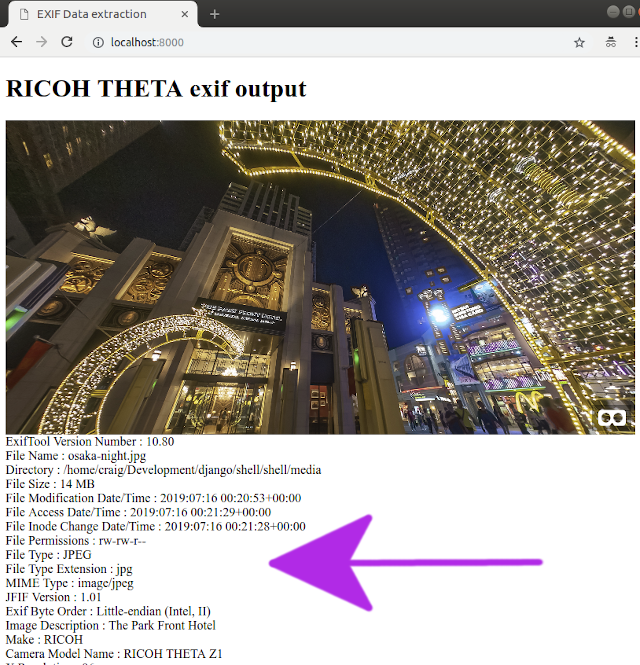This screenshot has width=640, height=665.
Task: Click the page icon on the browser tab
Action: point(25,14)
